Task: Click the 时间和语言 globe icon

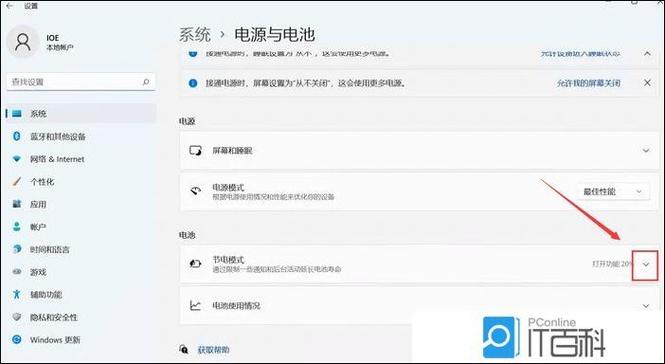Action: click(17, 249)
